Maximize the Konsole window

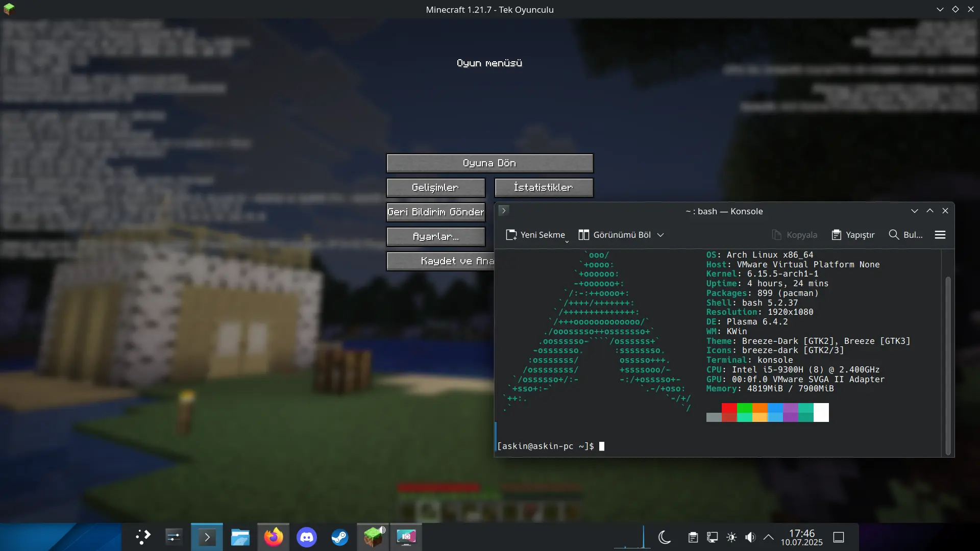pyautogui.click(x=930, y=211)
